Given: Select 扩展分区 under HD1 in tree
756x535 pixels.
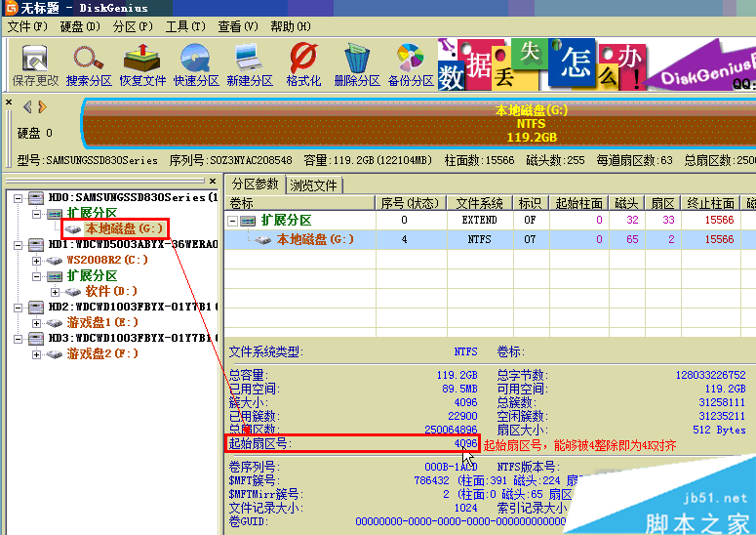Looking at the screenshot, I should [92, 275].
